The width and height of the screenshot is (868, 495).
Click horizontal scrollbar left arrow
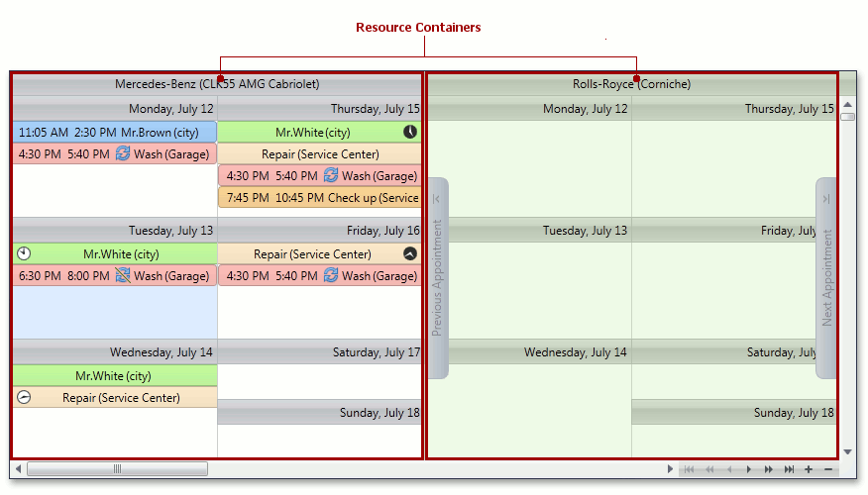[18, 469]
